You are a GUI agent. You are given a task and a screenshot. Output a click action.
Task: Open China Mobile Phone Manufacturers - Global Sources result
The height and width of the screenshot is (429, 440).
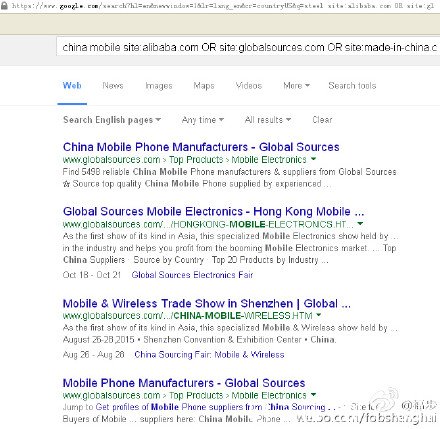201,147
